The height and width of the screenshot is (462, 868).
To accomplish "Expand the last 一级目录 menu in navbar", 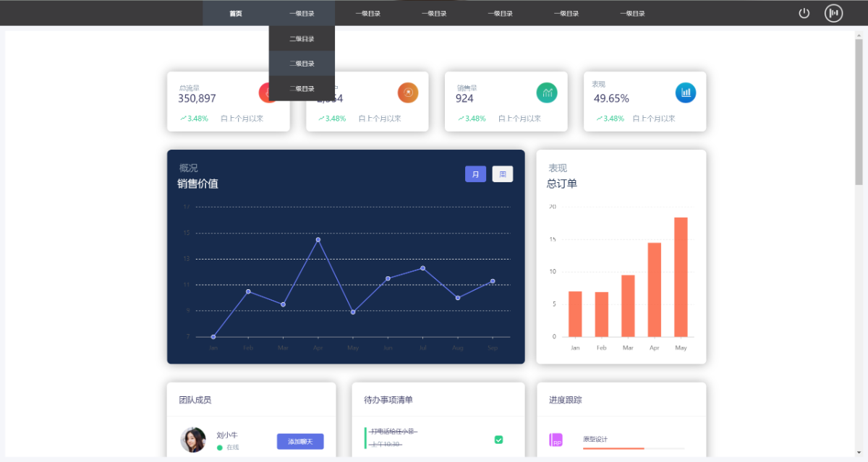I will point(632,13).
